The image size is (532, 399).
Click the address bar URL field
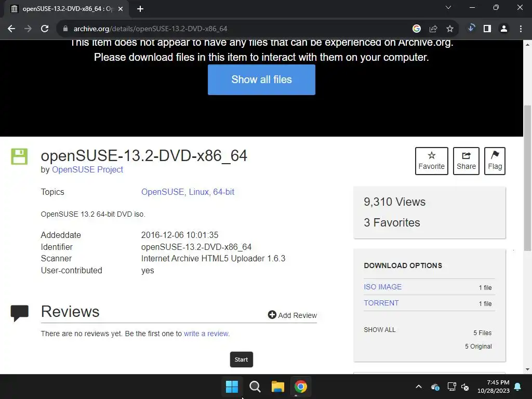point(234,29)
